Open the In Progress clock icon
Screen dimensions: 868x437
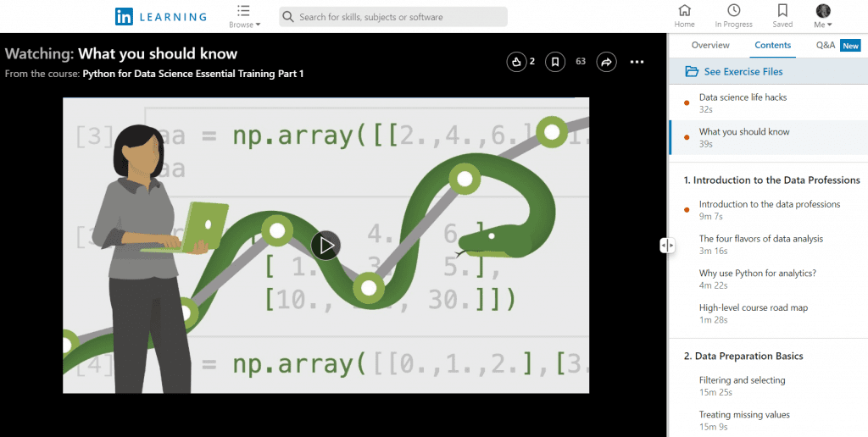pos(733,11)
